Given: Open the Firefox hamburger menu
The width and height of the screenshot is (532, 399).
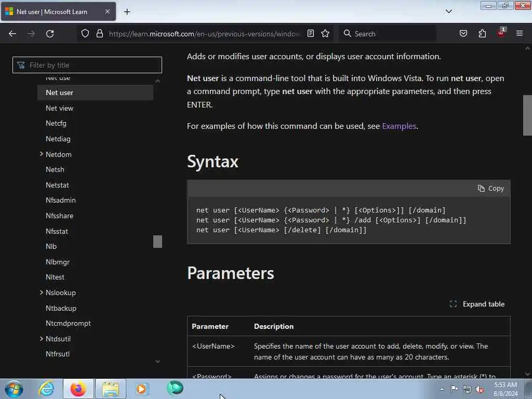Looking at the screenshot, I should coord(520,33).
